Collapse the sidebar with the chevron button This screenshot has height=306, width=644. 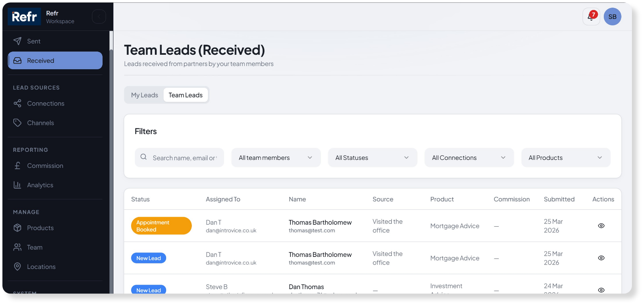tap(99, 17)
